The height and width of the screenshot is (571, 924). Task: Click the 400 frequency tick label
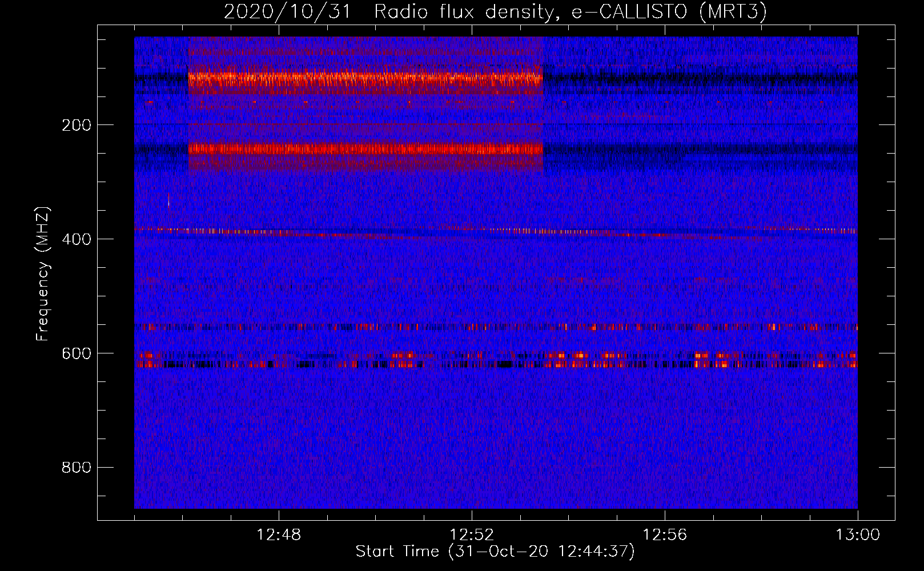(77, 239)
